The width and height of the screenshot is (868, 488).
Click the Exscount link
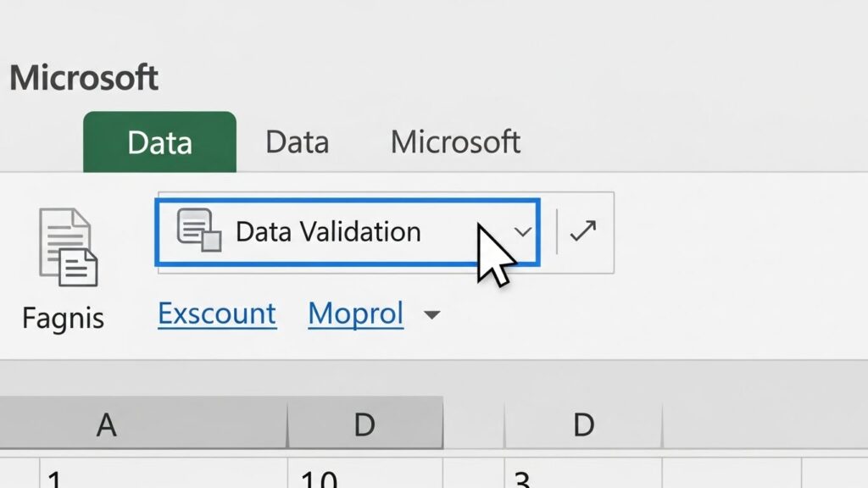(x=217, y=314)
